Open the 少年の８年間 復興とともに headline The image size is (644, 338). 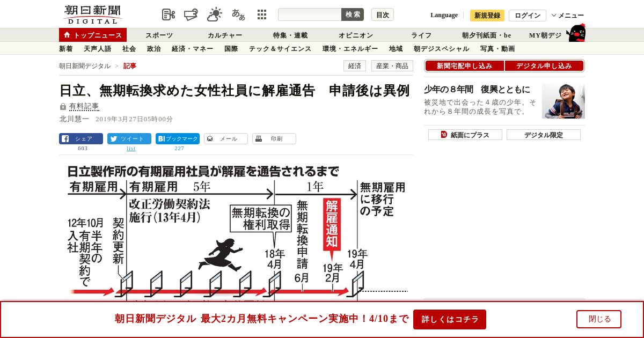[x=477, y=90]
